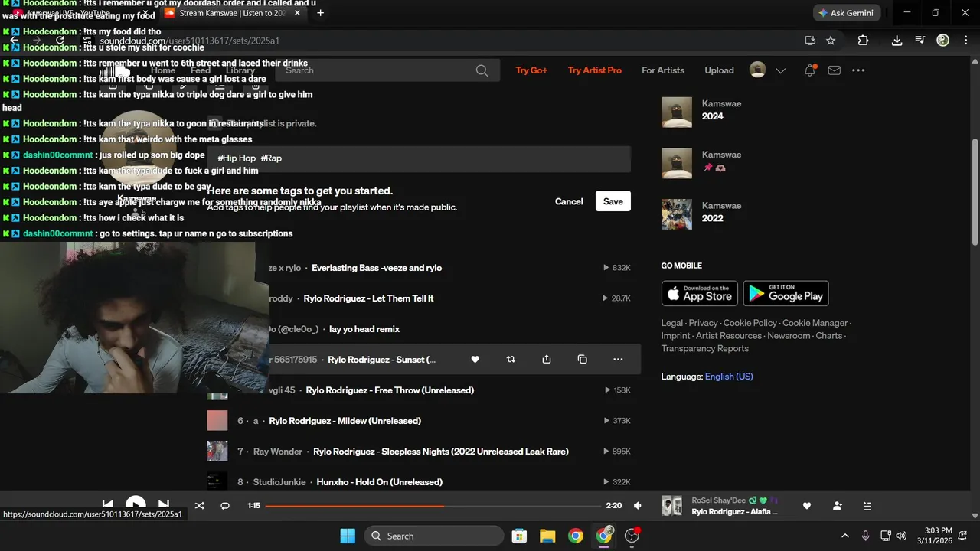
Task: Follow the artist from the player bar
Action: click(x=837, y=506)
